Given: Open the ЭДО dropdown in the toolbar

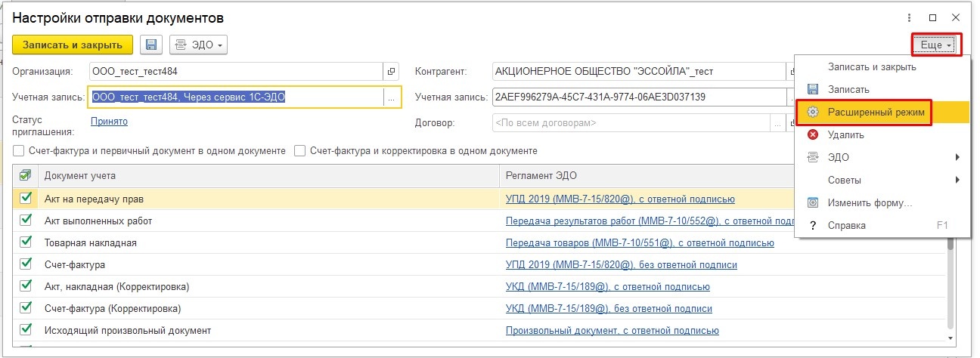Looking at the screenshot, I should (x=200, y=45).
